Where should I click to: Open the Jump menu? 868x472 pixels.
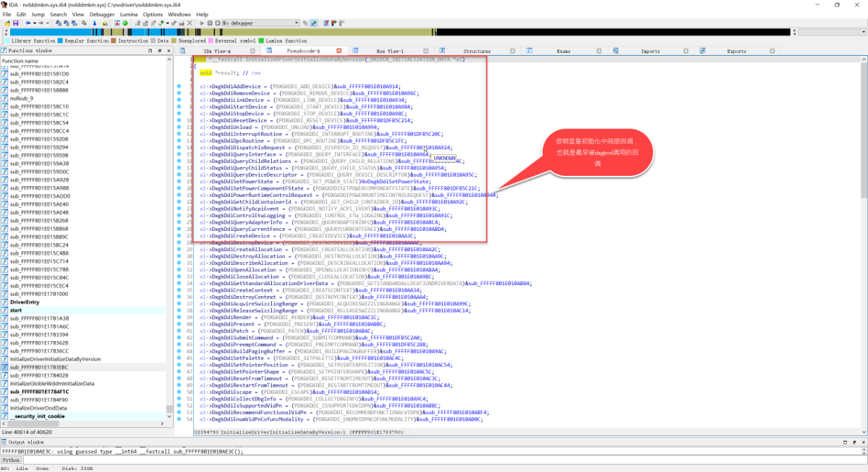[38, 14]
